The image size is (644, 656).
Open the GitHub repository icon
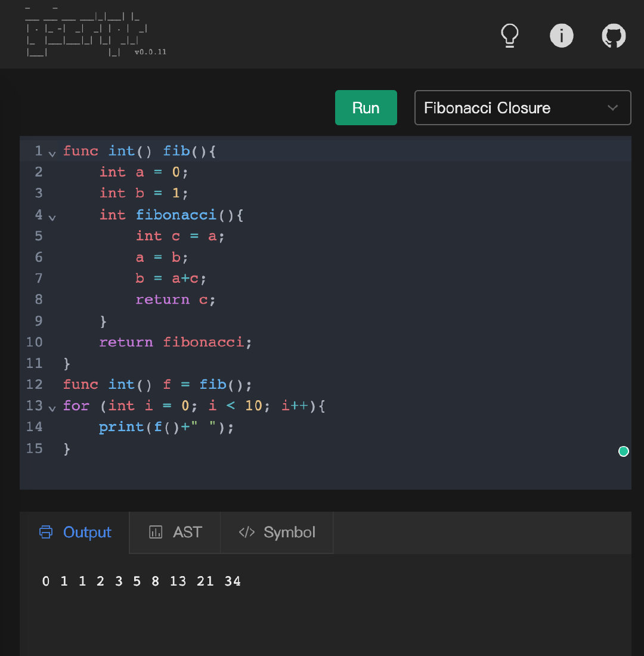[x=614, y=36]
